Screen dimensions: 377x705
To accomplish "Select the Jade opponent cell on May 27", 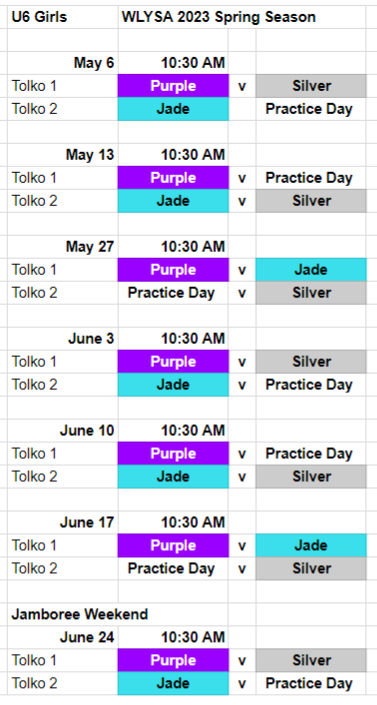I will point(311,270).
